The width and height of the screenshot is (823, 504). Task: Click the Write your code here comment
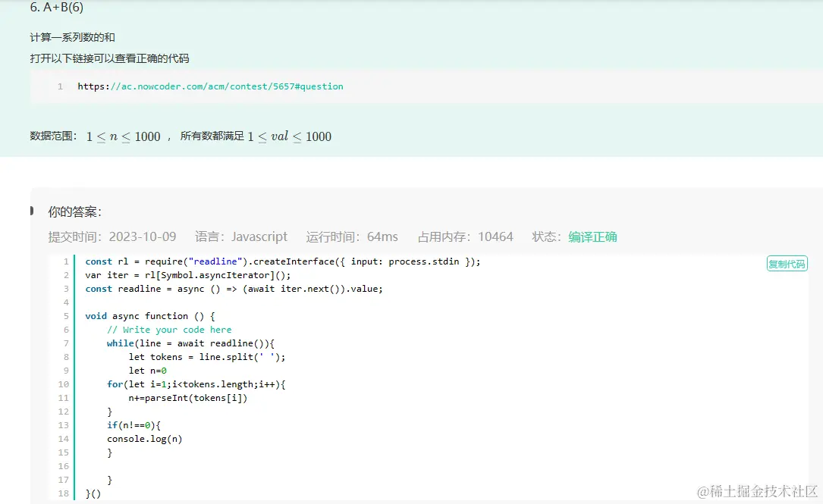pos(169,330)
